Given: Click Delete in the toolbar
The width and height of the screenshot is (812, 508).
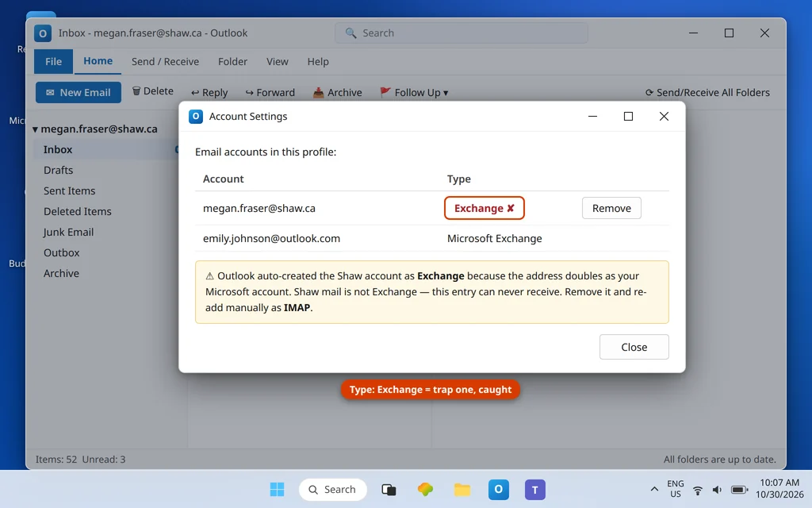Looking at the screenshot, I should [153, 91].
